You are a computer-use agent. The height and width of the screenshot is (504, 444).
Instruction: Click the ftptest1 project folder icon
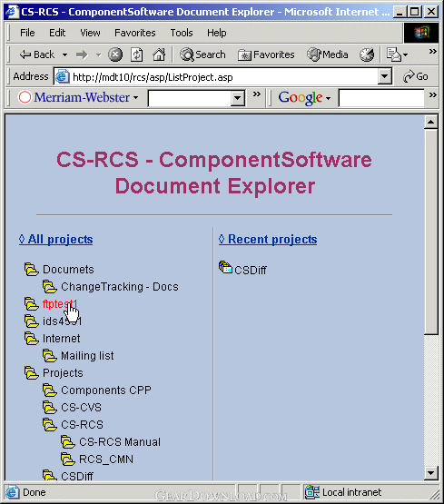[32, 303]
